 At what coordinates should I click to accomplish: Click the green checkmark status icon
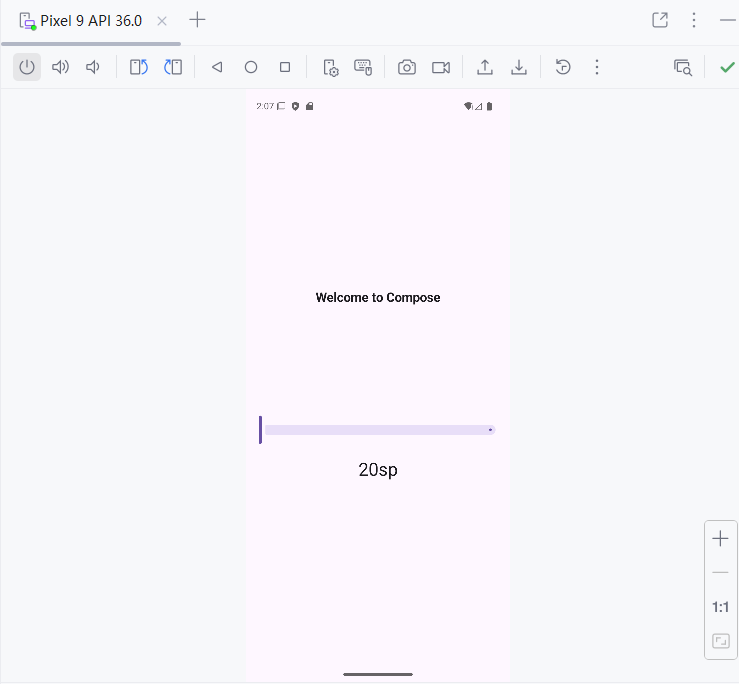point(727,67)
